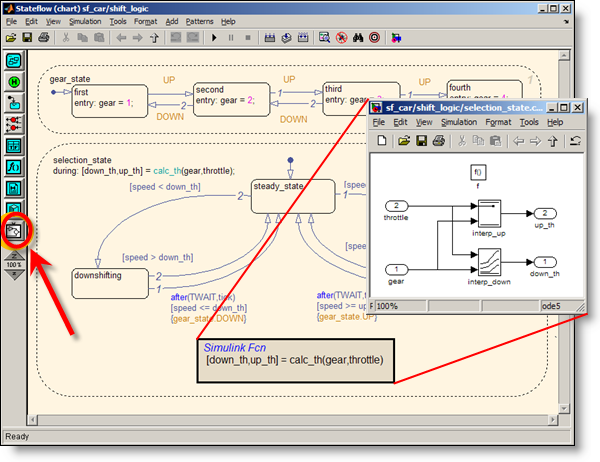Open the Simulation menu in Stateflow window
This screenshot has width=600, height=462.
pyautogui.click(x=84, y=21)
